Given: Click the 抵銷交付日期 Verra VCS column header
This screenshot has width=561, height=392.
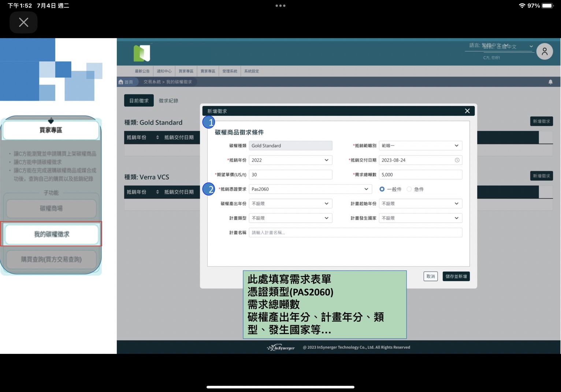Looking at the screenshot, I should click(179, 192).
